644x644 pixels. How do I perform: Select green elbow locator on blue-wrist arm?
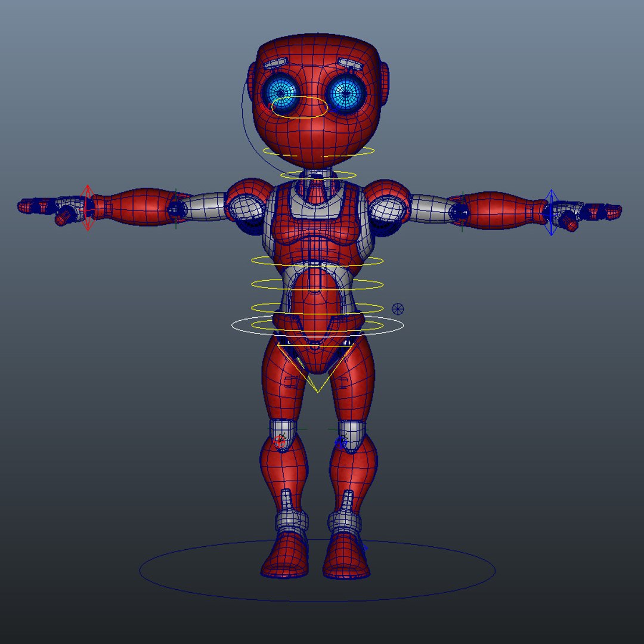[463, 212]
